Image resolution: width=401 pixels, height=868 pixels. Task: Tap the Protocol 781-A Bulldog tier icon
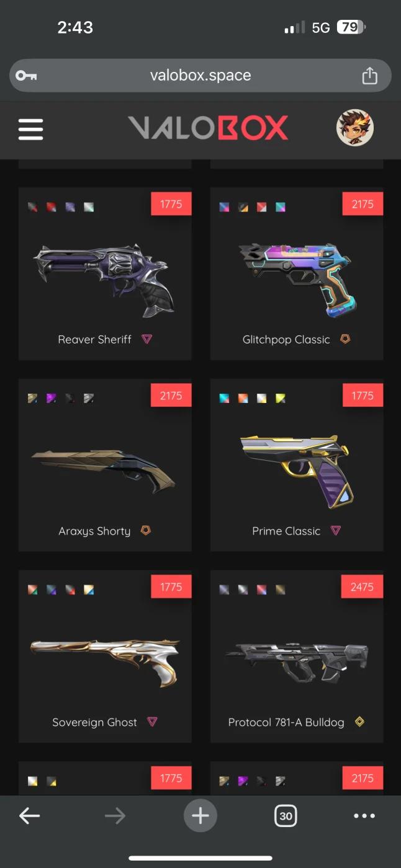point(359,722)
